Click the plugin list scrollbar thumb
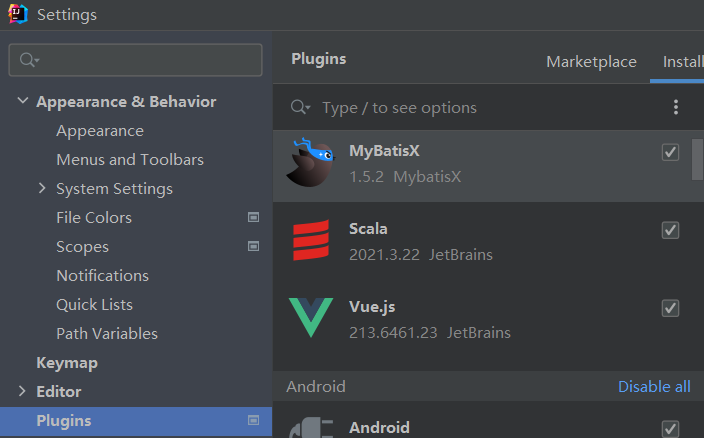 tap(698, 159)
